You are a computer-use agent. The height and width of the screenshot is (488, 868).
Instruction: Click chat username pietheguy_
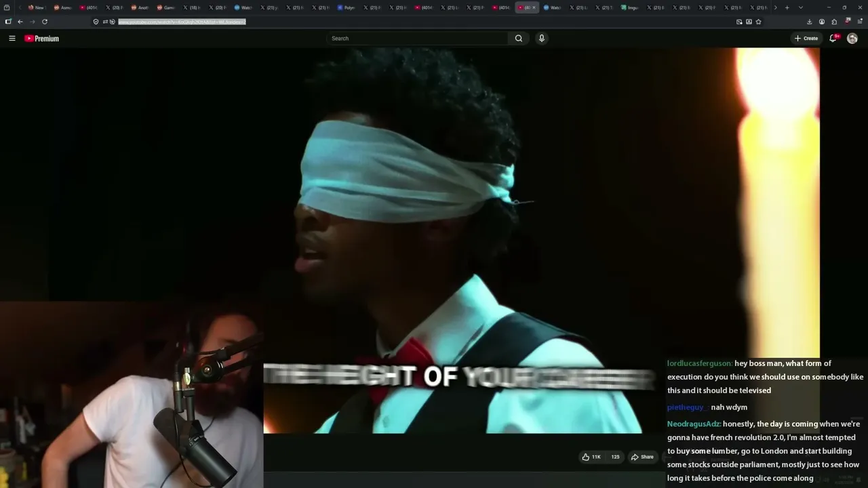686,407
